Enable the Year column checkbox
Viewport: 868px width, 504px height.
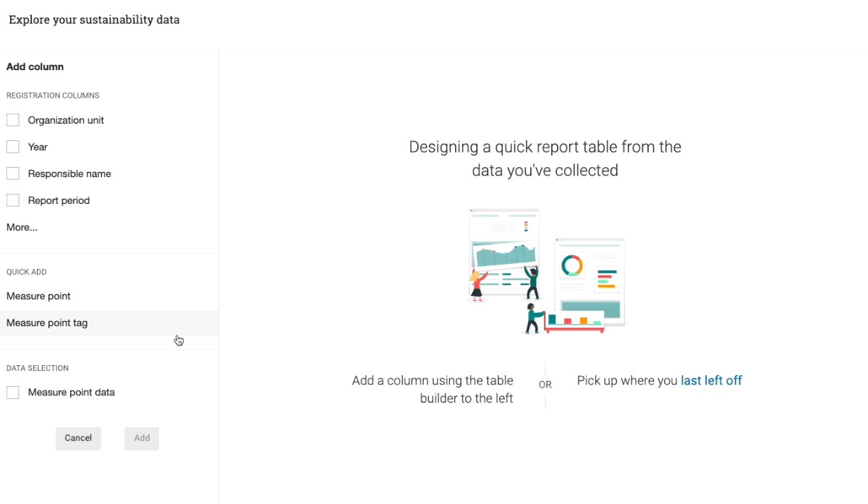tap(13, 147)
